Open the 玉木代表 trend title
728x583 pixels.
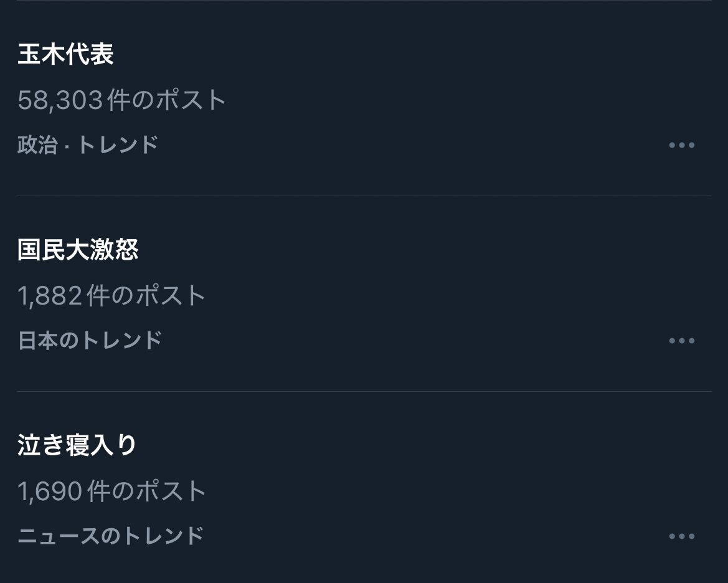pos(65,54)
